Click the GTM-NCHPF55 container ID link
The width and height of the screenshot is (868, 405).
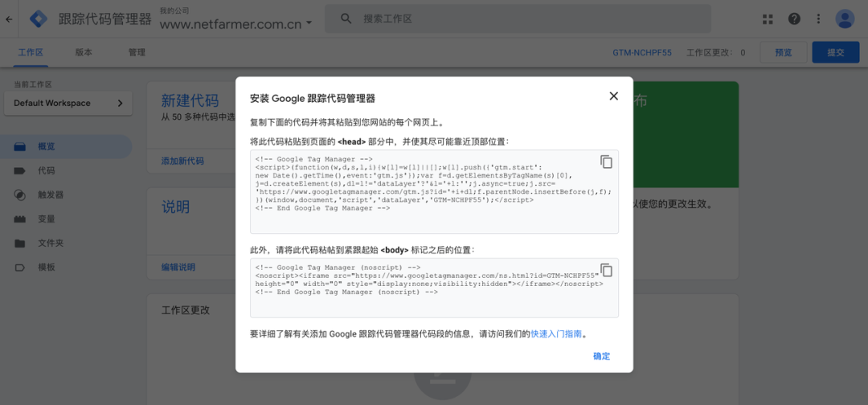[642, 52]
